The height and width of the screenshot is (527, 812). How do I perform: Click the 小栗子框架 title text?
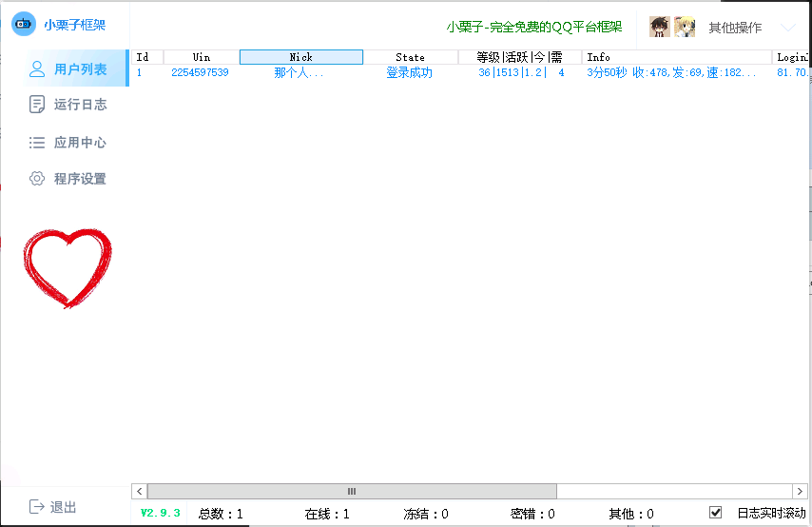click(x=74, y=25)
